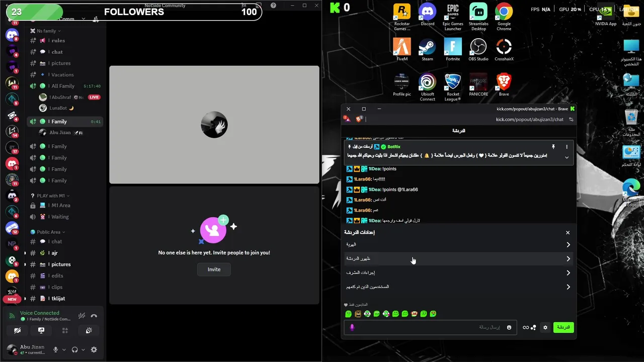
Task: Open the Streamlabs Desktop shortcut
Action: [x=478, y=18]
